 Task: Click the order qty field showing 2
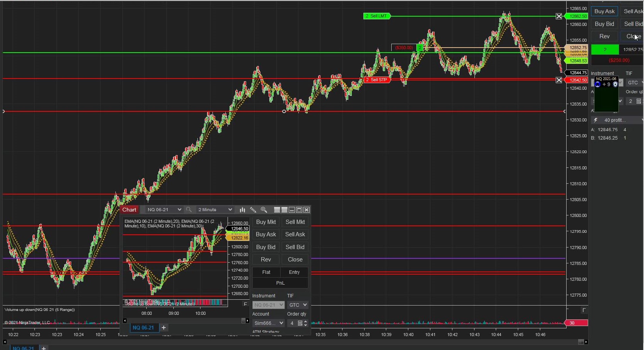tap(631, 101)
